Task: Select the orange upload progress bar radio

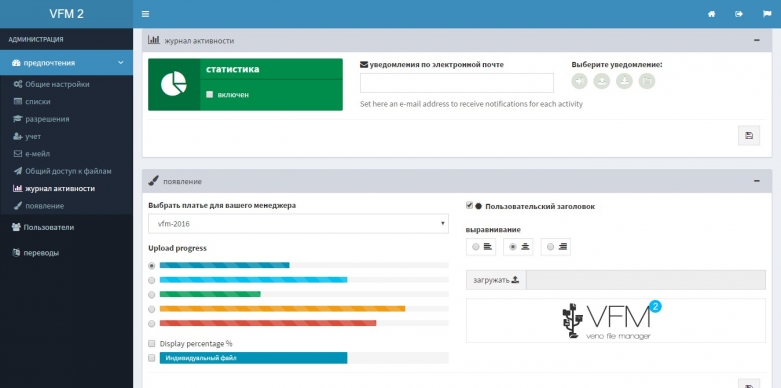Action: click(151, 309)
